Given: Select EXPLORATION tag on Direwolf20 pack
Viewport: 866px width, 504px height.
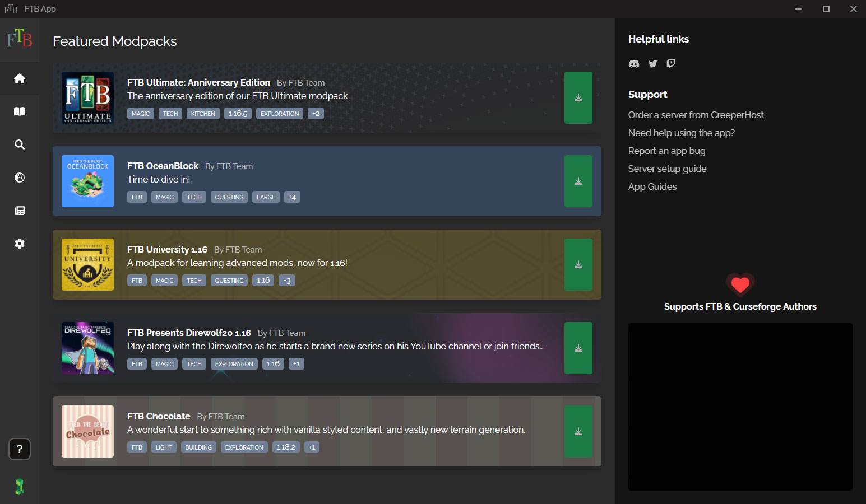Looking at the screenshot, I should click(234, 364).
